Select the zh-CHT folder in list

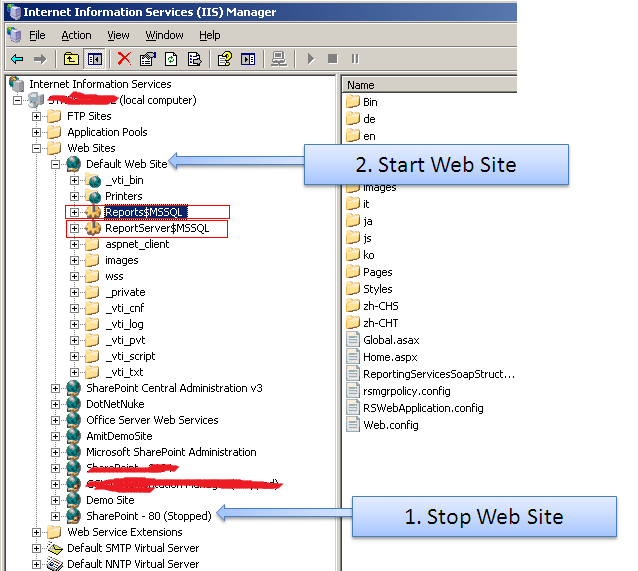(381, 323)
